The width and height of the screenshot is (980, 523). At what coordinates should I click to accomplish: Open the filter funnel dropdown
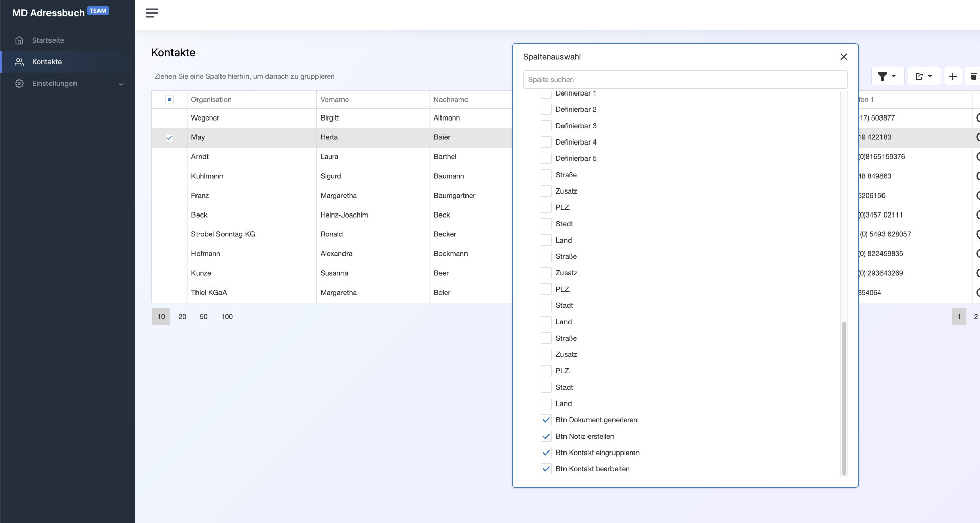click(x=887, y=76)
